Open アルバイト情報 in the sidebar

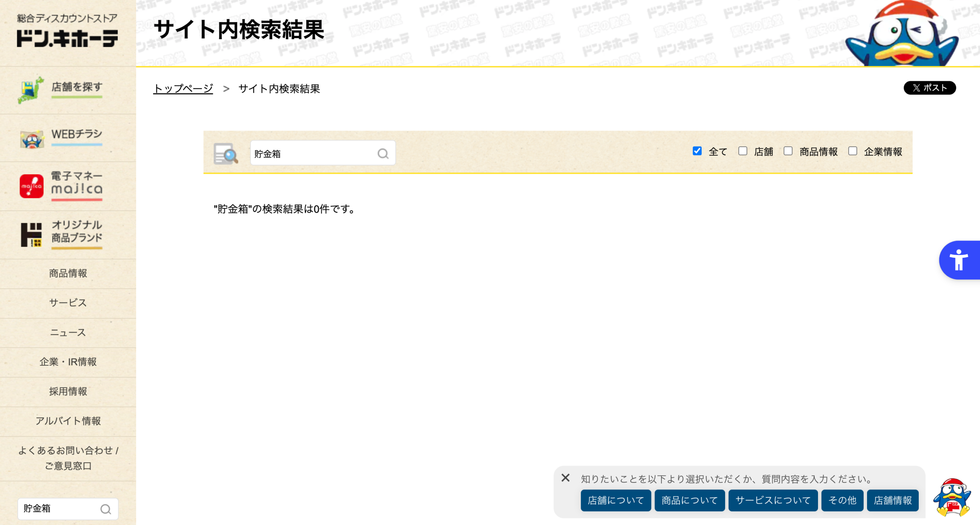[x=68, y=421]
